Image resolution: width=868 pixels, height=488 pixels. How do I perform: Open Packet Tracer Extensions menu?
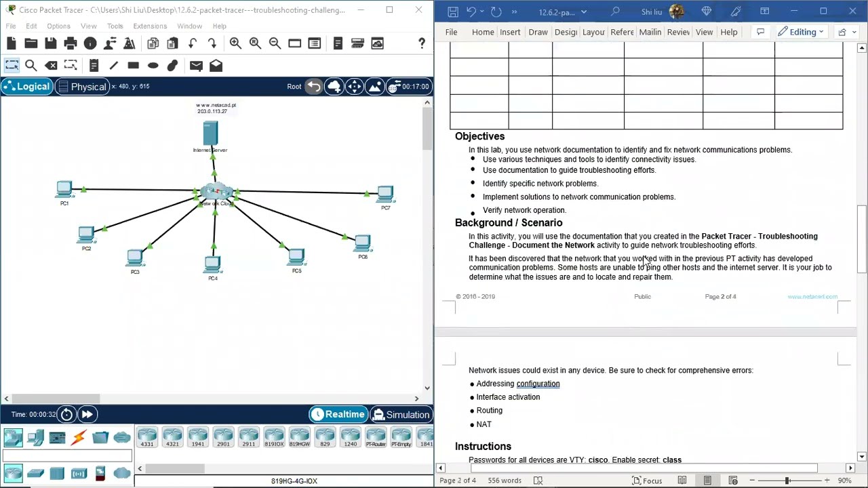click(x=150, y=26)
